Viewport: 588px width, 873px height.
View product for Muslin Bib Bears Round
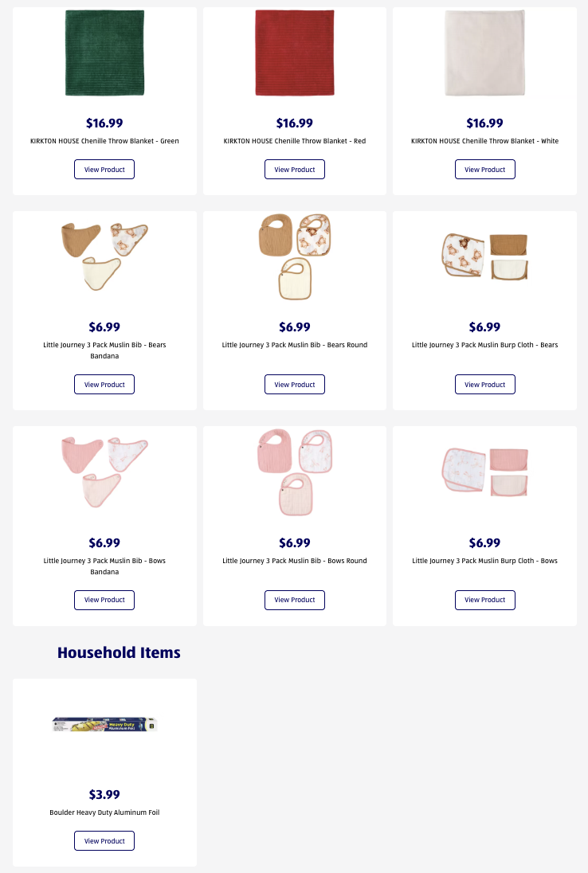click(295, 385)
